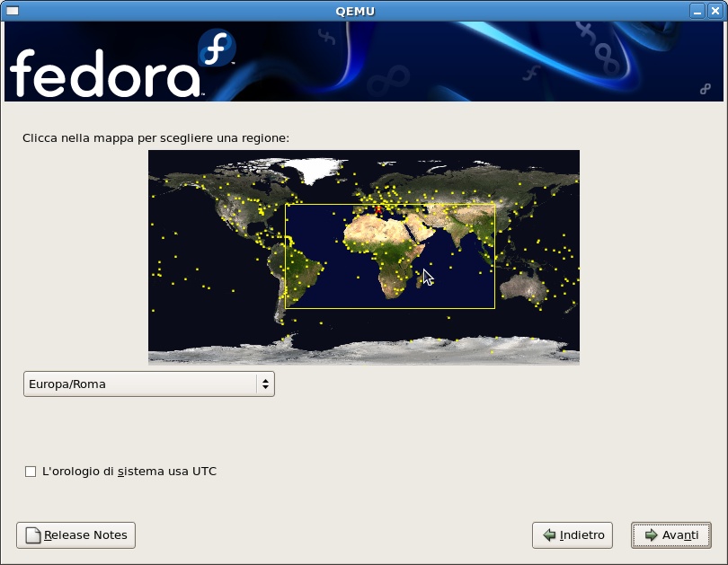This screenshot has height=565, width=728.
Task: Click the red selected city marker on map
Action: pos(378,209)
